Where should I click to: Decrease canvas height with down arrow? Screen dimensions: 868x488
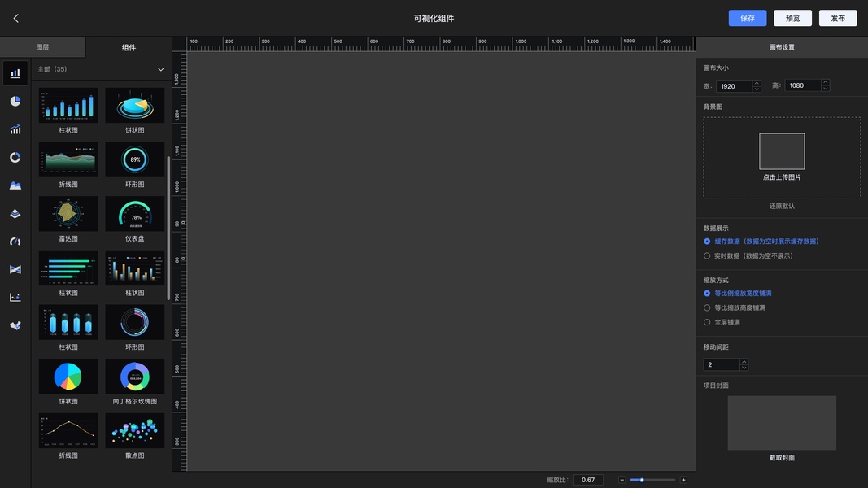[826, 88]
